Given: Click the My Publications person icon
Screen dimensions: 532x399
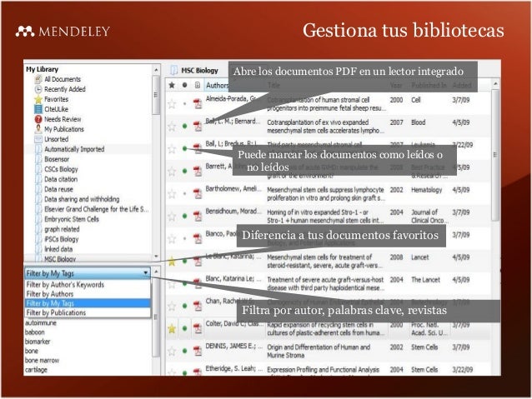Looking at the screenshot, I should pyautogui.click(x=38, y=129).
